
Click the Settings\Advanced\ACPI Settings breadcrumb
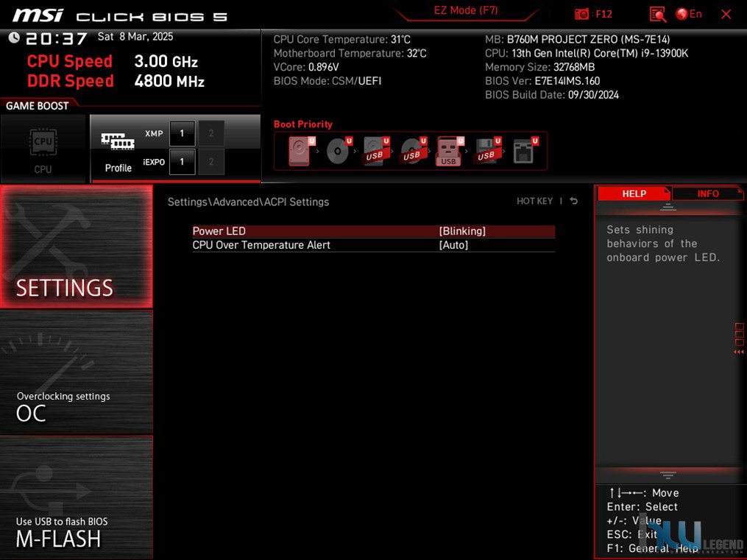(x=248, y=202)
